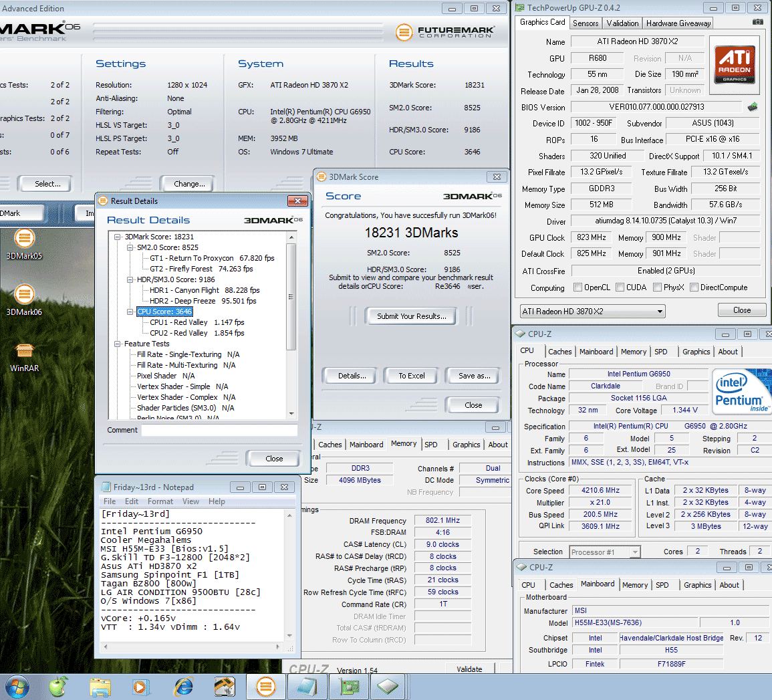
Task: Click the Submit Your Results button
Action: click(411, 316)
